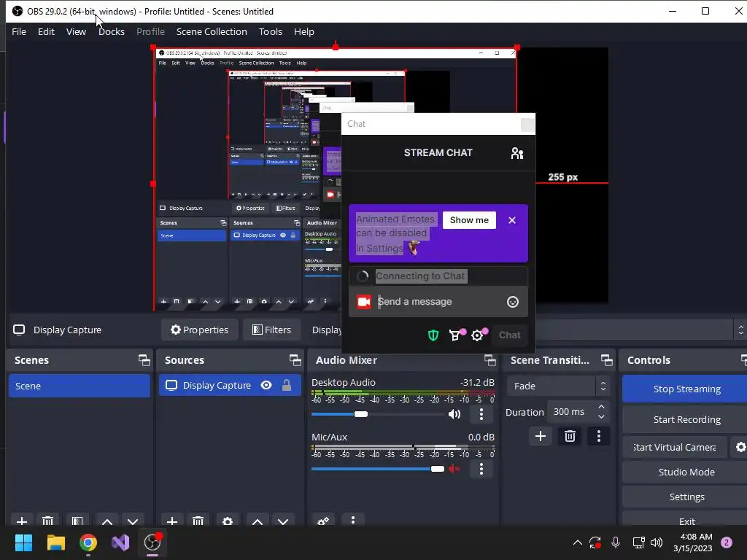Move scene up with arrow icon

tap(107, 521)
